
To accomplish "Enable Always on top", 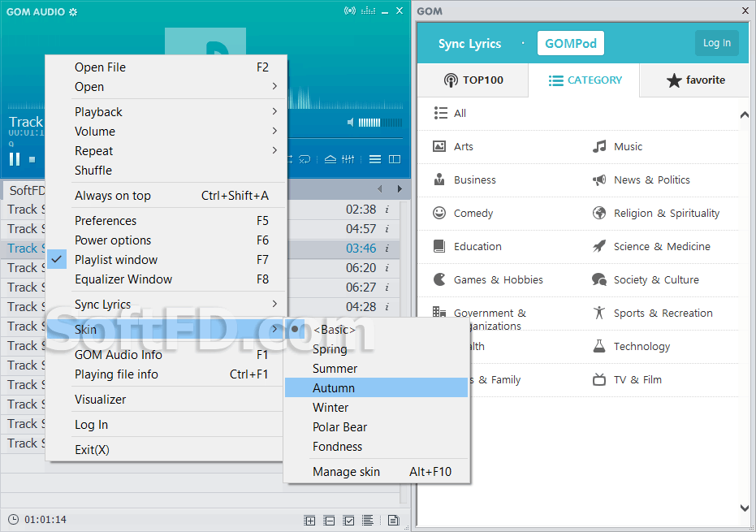I will 166,196.
